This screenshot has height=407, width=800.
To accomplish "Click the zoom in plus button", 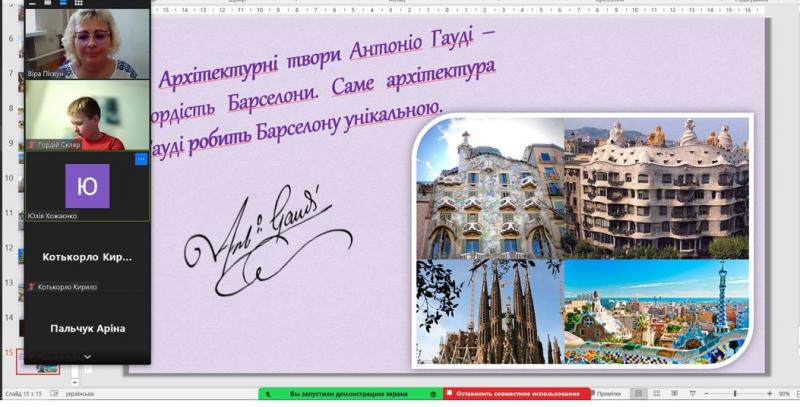I will tap(769, 394).
